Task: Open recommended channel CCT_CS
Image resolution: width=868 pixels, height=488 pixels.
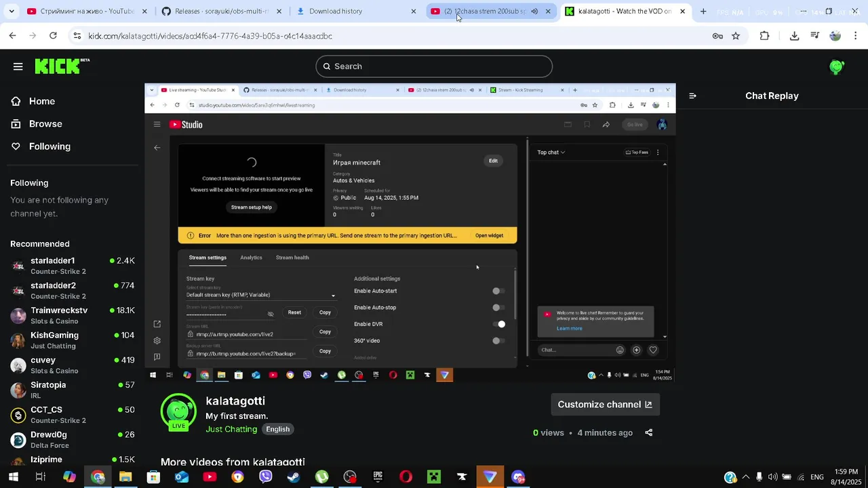Action: [72, 415]
